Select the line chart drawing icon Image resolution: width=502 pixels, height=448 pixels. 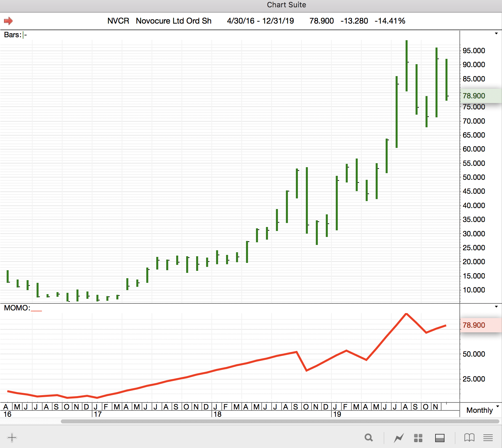[399, 438]
